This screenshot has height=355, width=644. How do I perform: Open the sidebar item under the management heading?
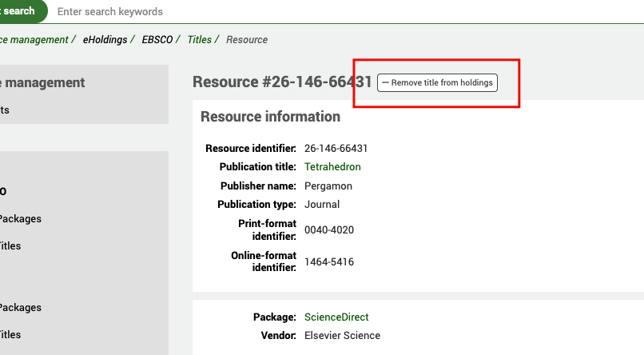(5, 110)
